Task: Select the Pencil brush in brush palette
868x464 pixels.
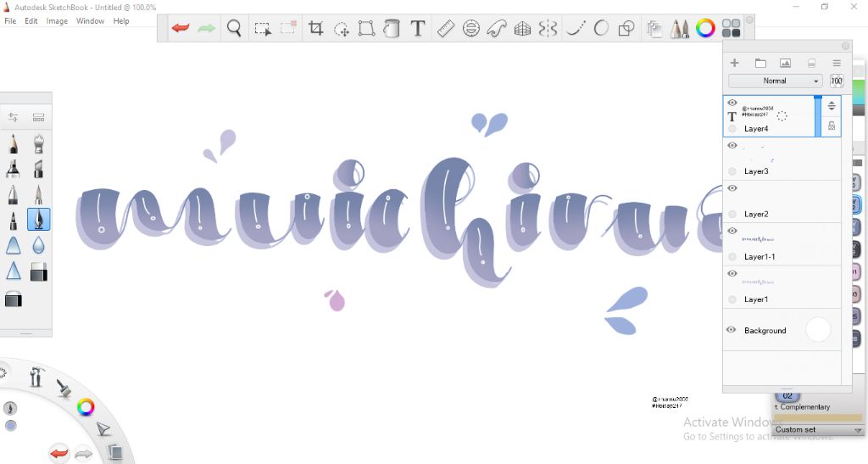Action: pos(14,143)
